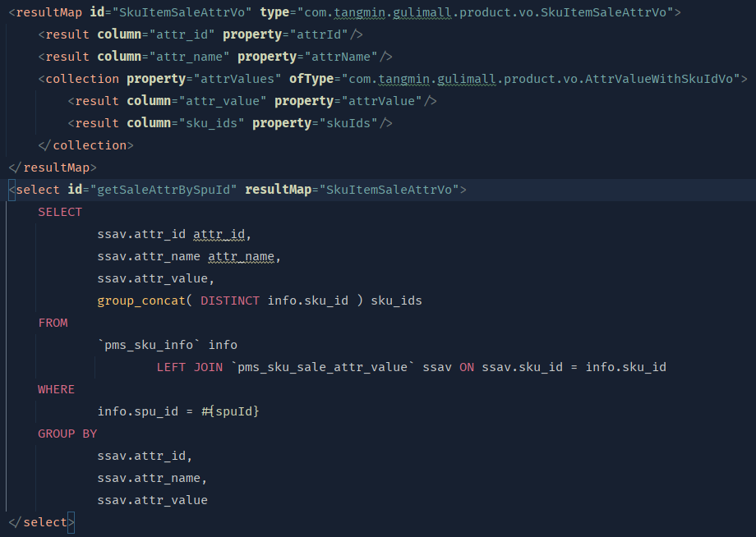756x537 pixels.
Task: Click the closing select tag bracket
Action: pos(70,521)
